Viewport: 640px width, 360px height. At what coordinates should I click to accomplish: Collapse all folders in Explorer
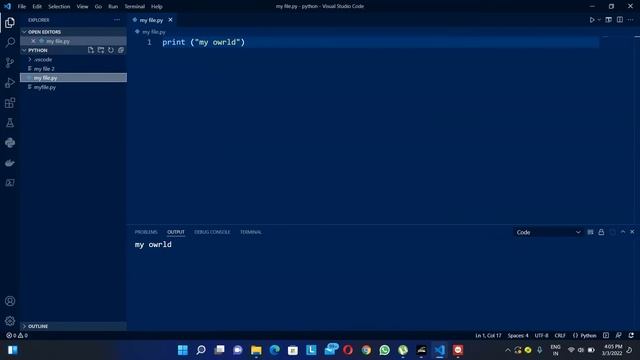pos(121,50)
